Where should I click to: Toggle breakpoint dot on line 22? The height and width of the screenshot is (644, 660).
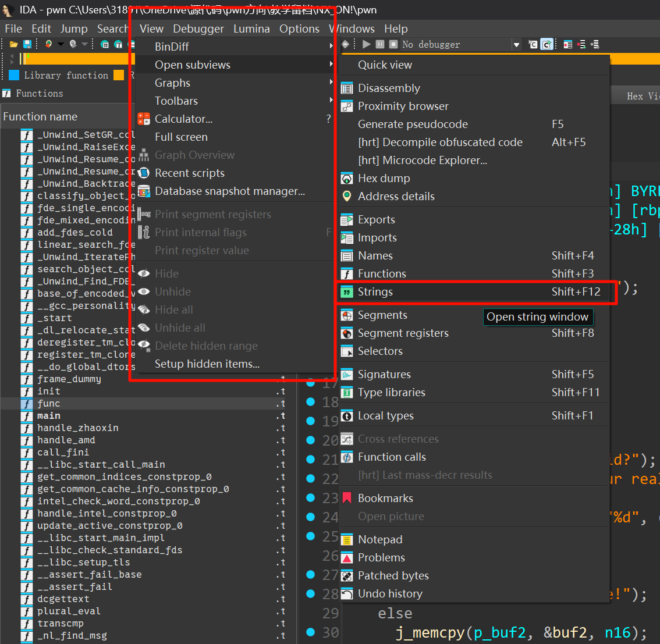(x=311, y=478)
